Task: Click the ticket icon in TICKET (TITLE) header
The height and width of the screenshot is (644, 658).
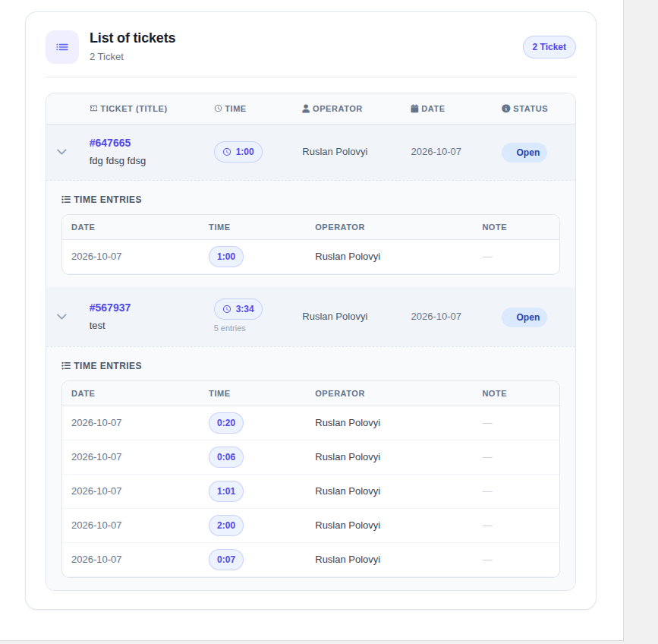Action: 93,109
